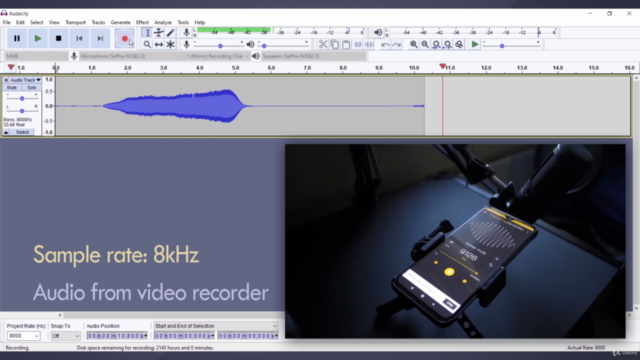Viewport: 640px width, 360px height.
Task: Open the Edit menu
Action: tap(20, 22)
